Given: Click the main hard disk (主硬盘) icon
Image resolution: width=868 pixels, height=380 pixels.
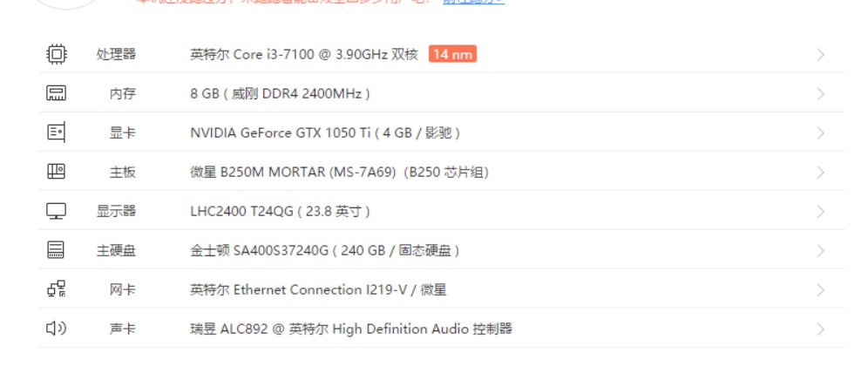Looking at the screenshot, I should point(56,250).
